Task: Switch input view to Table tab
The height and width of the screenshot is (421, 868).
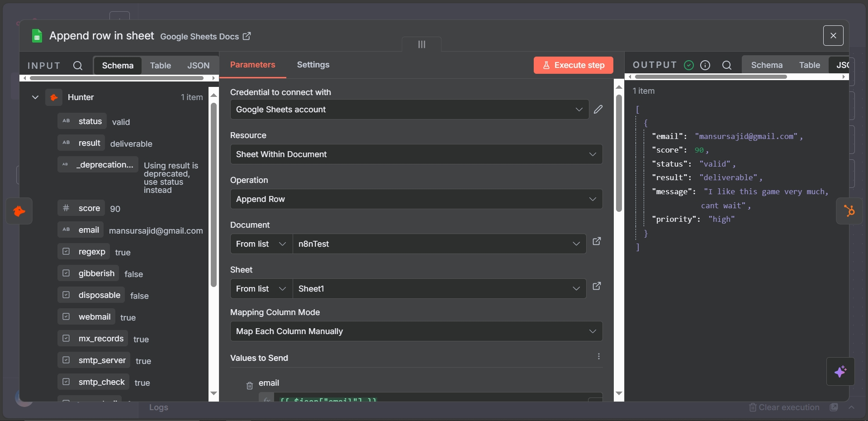Action: [x=161, y=66]
